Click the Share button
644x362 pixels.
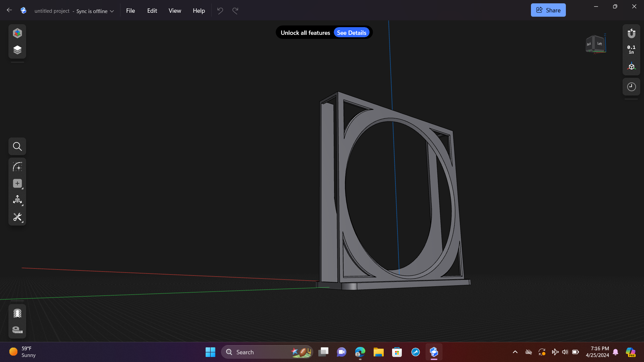pyautogui.click(x=548, y=10)
